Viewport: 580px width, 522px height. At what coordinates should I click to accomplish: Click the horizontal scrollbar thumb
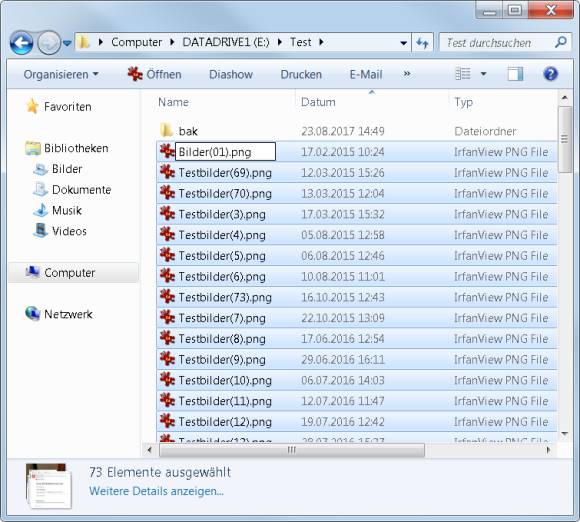pos(292,450)
